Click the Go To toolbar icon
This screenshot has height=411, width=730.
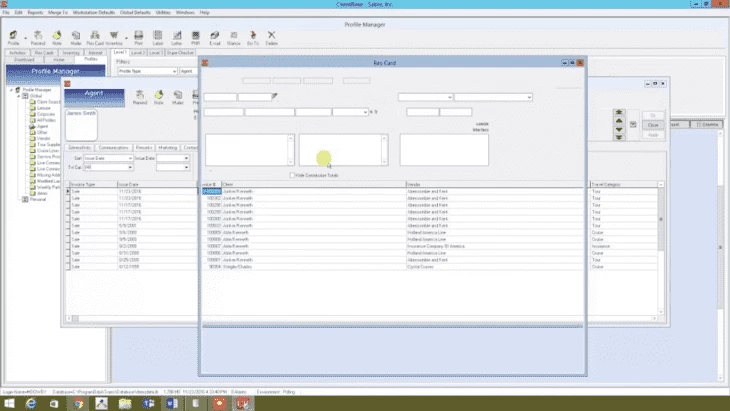click(252, 37)
